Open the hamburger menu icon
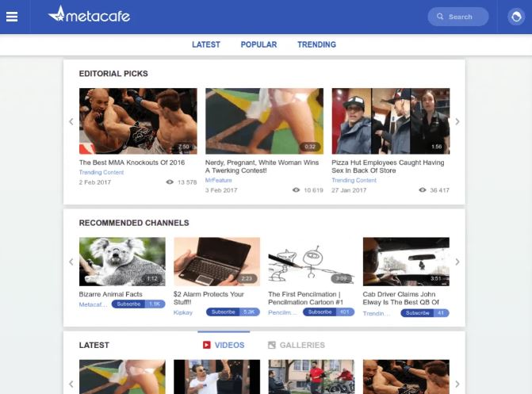The height and width of the screenshot is (394, 532). point(12,17)
